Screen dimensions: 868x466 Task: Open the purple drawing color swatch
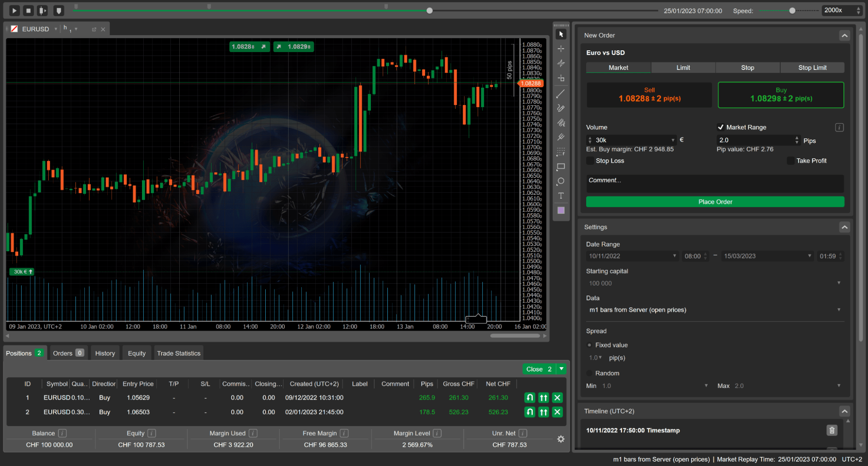click(x=561, y=210)
